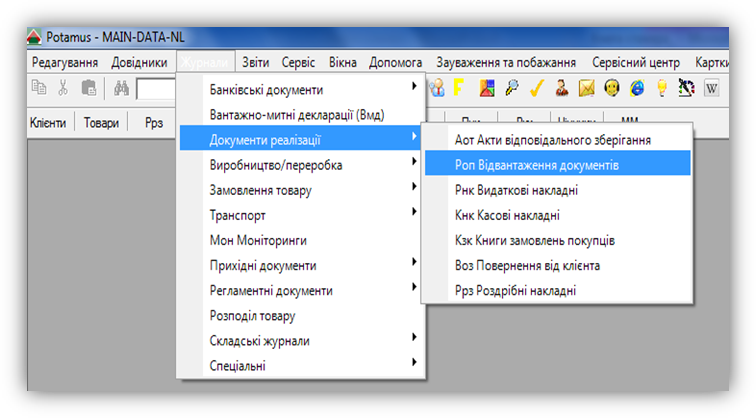Viewport: 756px width, 418px height.
Task: Expand Регламентні документи submenu arrow
Action: pos(414,286)
